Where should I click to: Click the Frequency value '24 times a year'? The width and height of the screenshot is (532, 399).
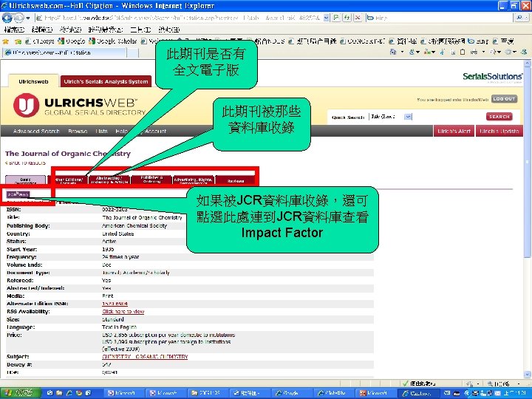point(120,257)
